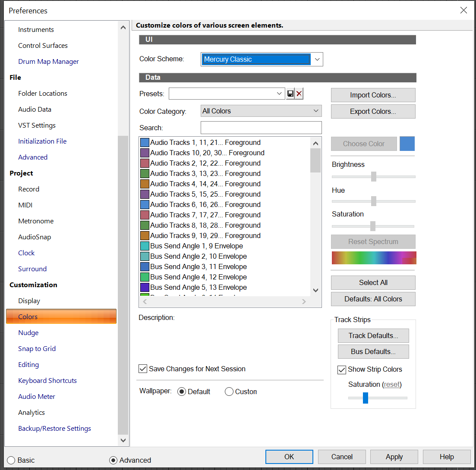Select the Bus Send Angle 5, 13 Envelope entry
476x470 pixels.
coord(198,287)
